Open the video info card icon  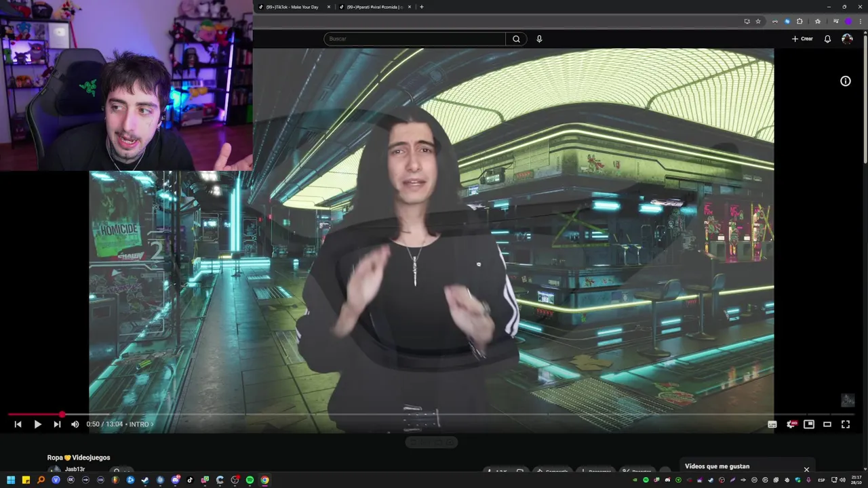[846, 81]
